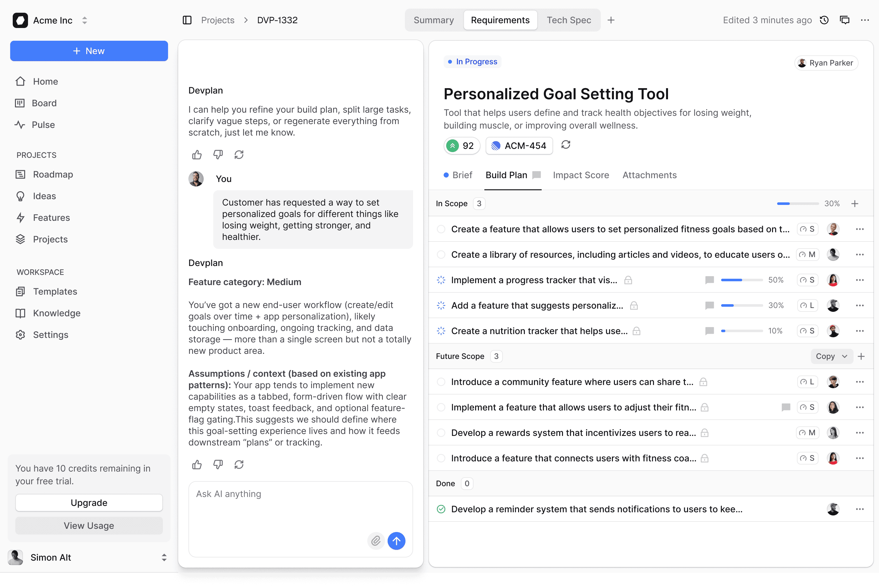The height and width of the screenshot is (588, 879).
Task: Check off the personalized fitness goals task
Action: tap(441, 229)
